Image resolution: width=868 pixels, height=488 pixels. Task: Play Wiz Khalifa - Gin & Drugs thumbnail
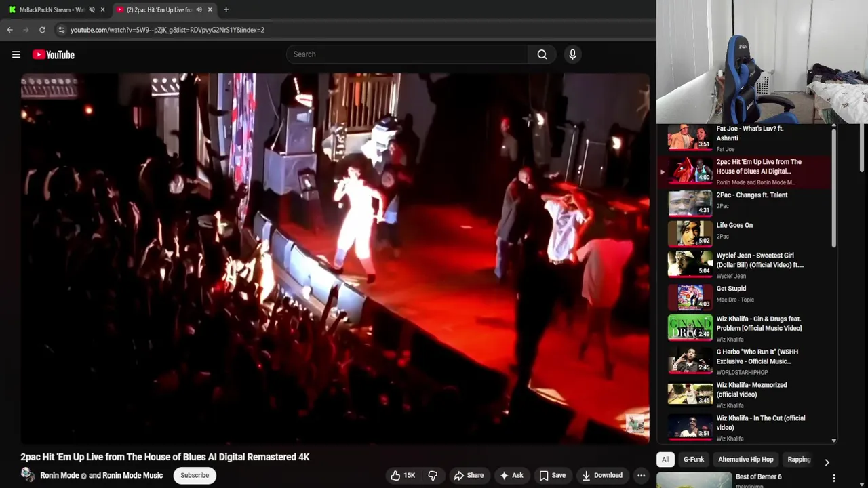coord(690,327)
